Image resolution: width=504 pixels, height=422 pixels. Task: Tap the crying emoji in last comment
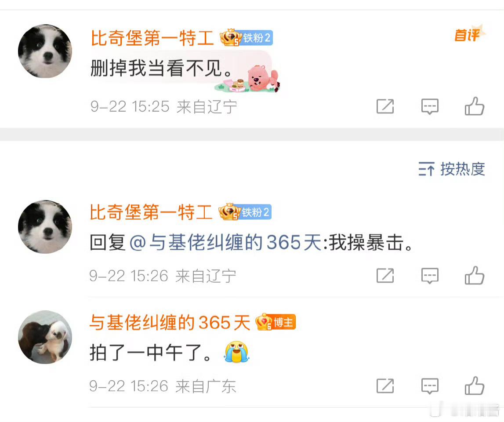pyautogui.click(x=236, y=352)
